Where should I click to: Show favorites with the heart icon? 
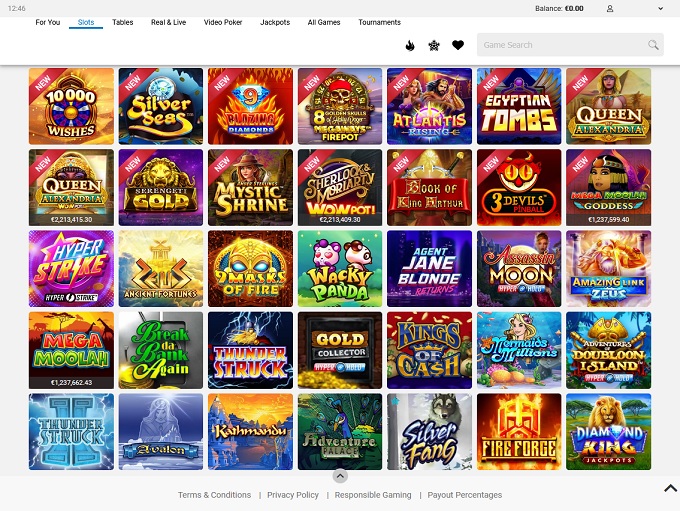tap(458, 45)
